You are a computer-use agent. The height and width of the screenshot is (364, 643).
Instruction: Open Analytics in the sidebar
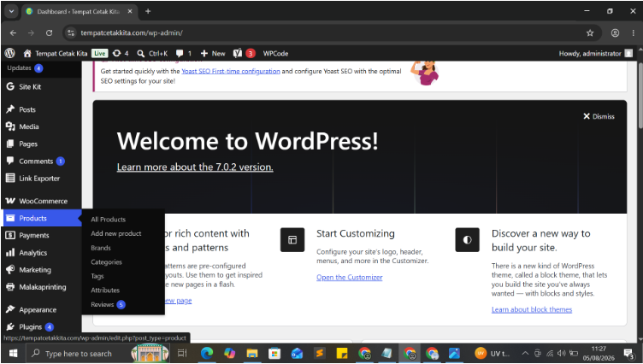(32, 253)
